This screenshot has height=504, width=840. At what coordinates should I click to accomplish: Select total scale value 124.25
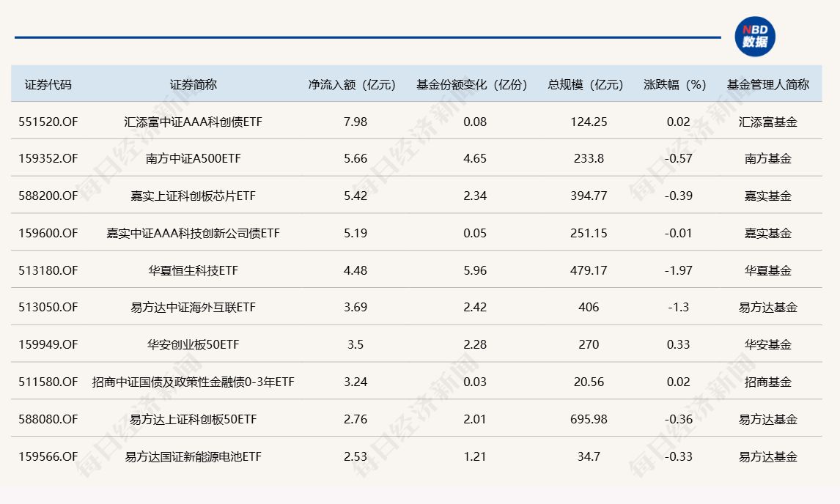click(x=589, y=122)
